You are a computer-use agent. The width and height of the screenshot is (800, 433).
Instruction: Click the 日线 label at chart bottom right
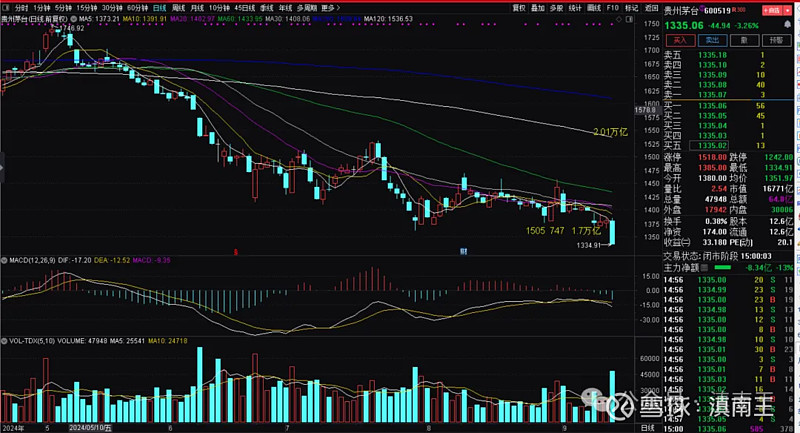point(647,427)
